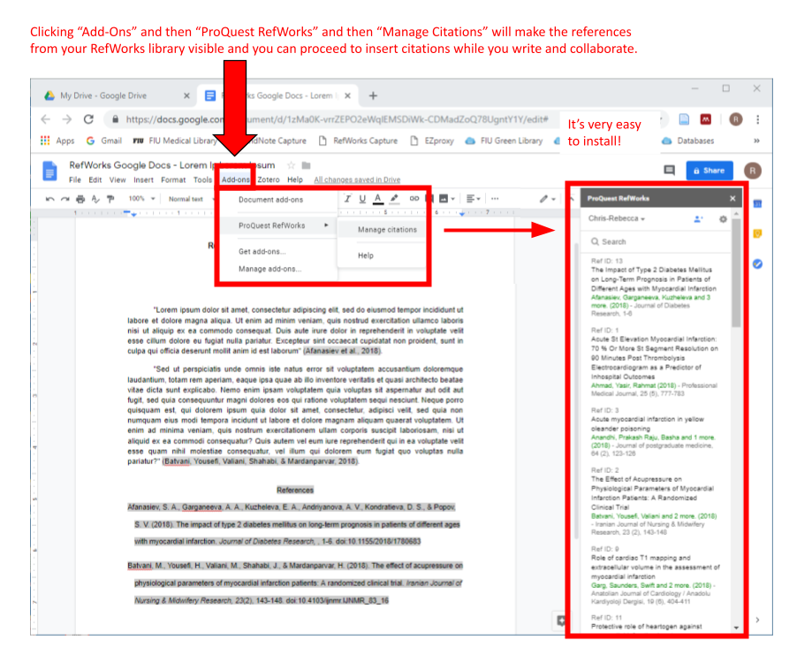Viewport: 812px width, 648px height.
Task: Open the Chrome profile avatar
Action: 735,119
